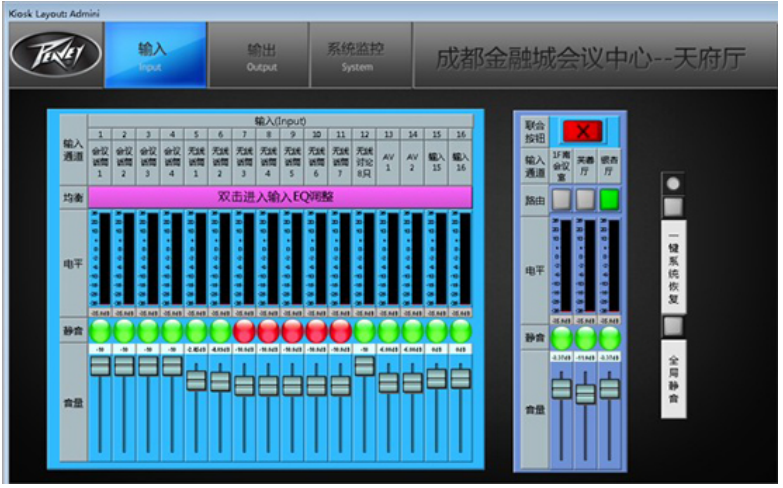Toggle routing button for 1F output column
The width and height of the screenshot is (783, 488).
[562, 199]
